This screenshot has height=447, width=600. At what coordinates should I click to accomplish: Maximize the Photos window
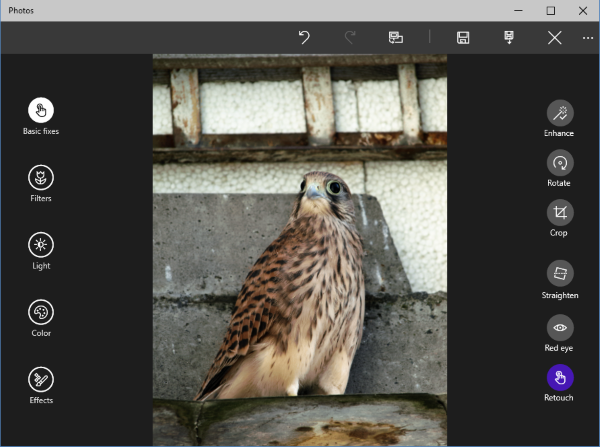click(x=550, y=10)
